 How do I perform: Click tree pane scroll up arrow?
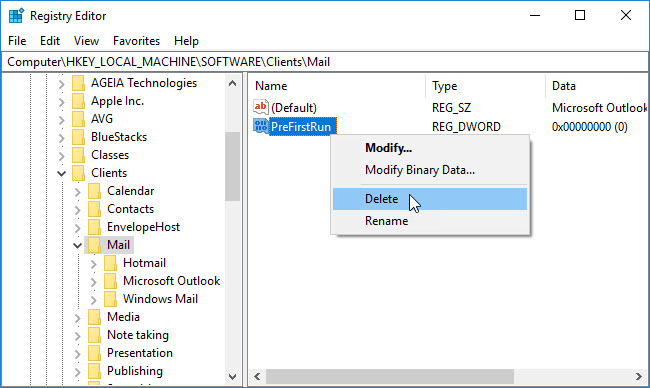pos(233,83)
